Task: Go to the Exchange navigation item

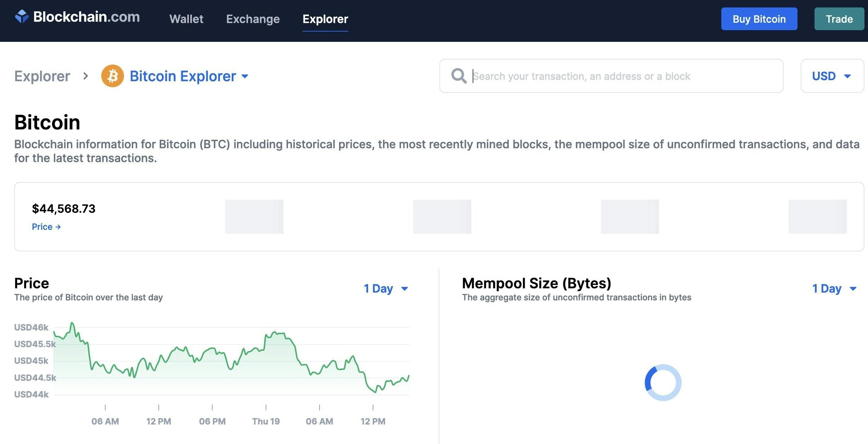Action: point(253,19)
